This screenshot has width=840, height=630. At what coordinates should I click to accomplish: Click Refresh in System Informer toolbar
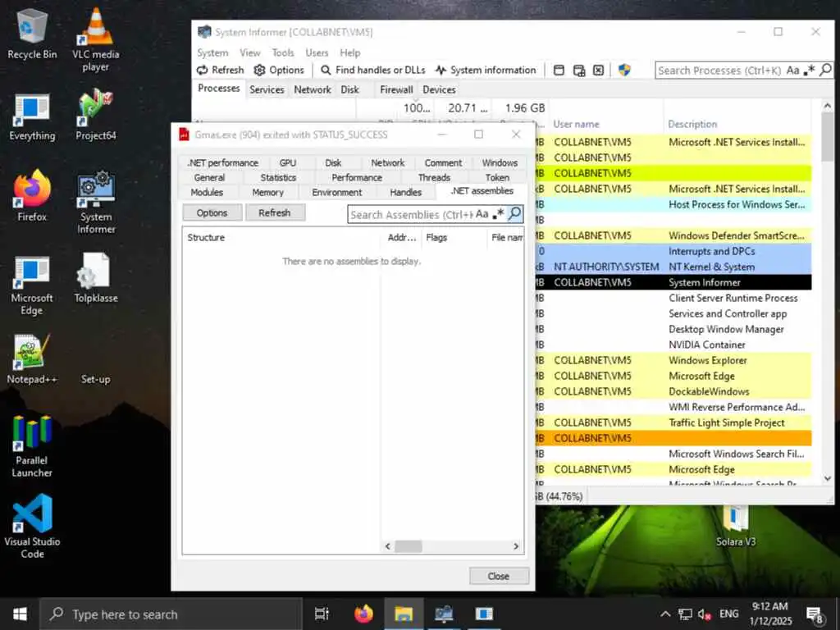[x=220, y=71]
